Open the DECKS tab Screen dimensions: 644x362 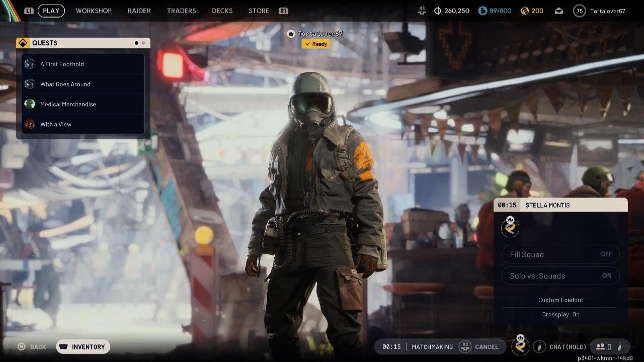(x=222, y=11)
